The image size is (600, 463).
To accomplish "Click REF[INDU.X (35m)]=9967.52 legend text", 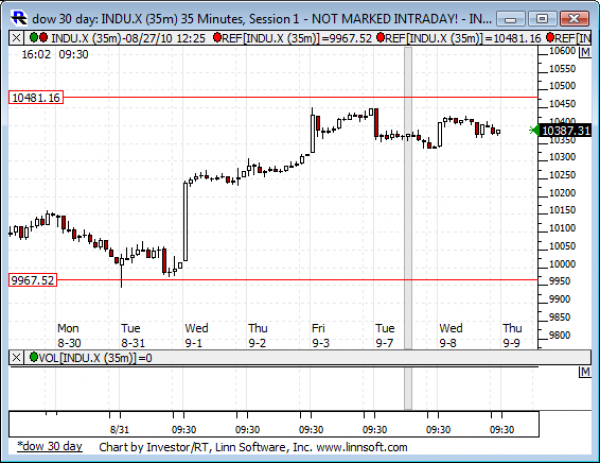I will click(x=297, y=38).
